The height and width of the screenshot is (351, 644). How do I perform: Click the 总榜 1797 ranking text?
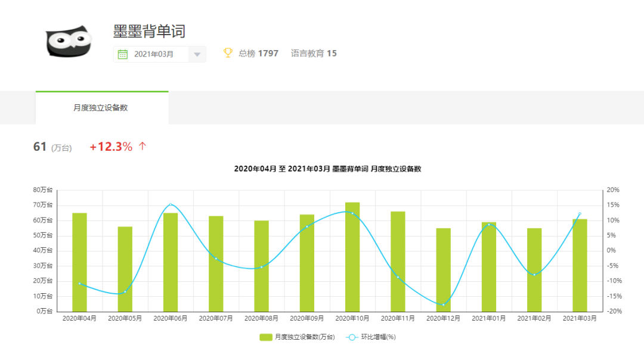(x=258, y=54)
